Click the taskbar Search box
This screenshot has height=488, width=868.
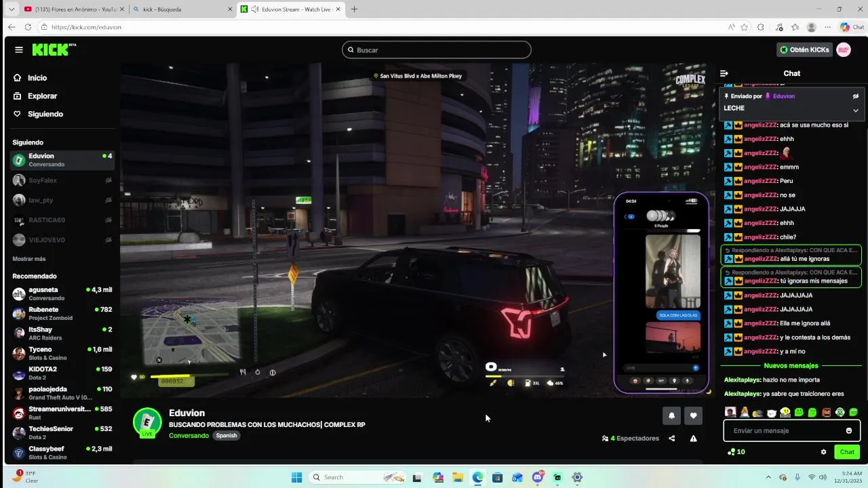pyautogui.click(x=356, y=477)
